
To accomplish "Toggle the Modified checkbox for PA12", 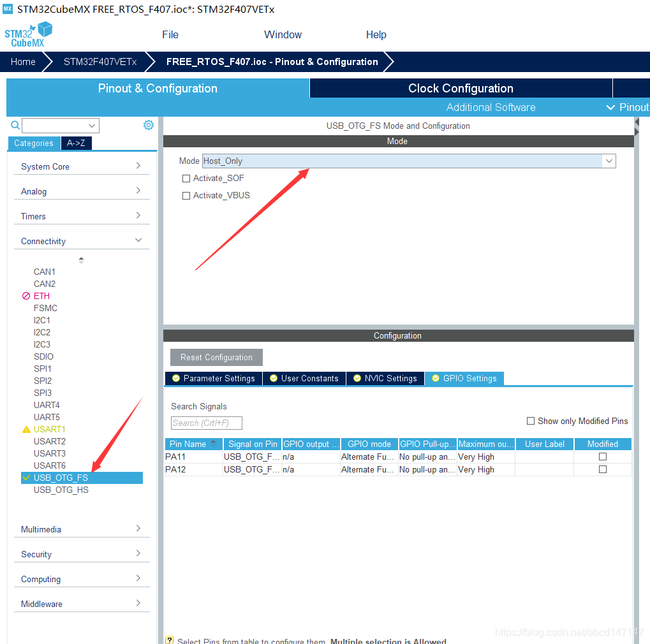I will tap(603, 469).
